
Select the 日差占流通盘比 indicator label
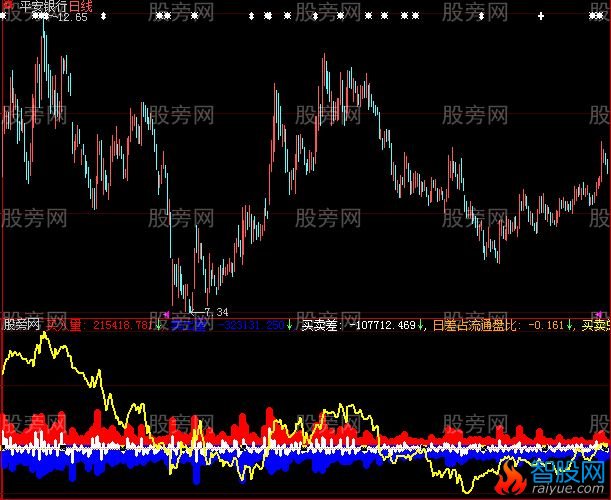(x=470, y=324)
